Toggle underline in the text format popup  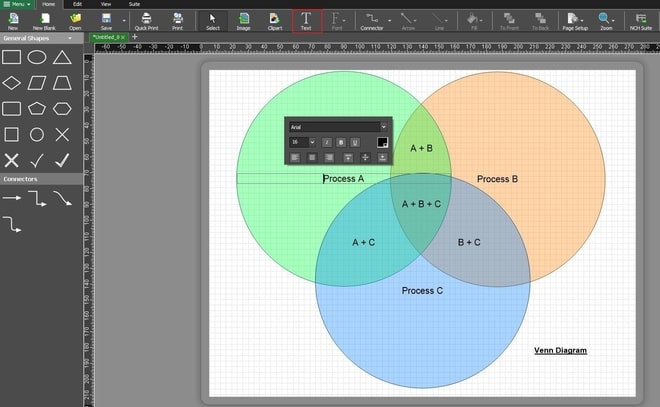tap(355, 142)
